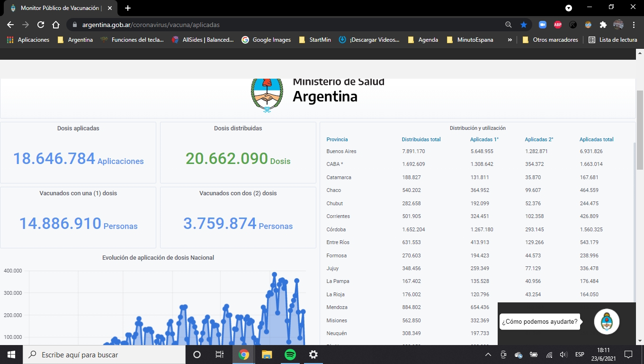Screen dimensions: 644x364
Task: Open the Extensions puzzle menu
Action: point(603,25)
